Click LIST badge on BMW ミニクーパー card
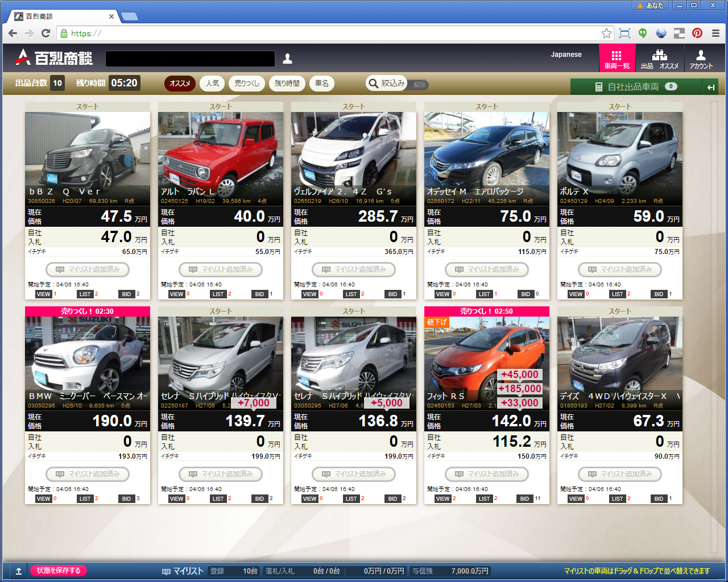 85,499
